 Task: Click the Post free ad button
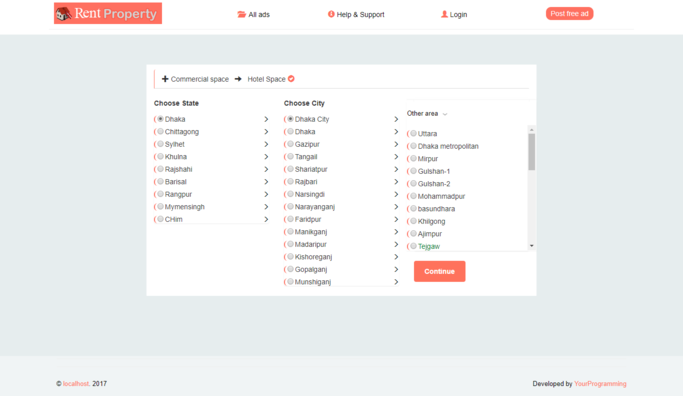click(569, 14)
